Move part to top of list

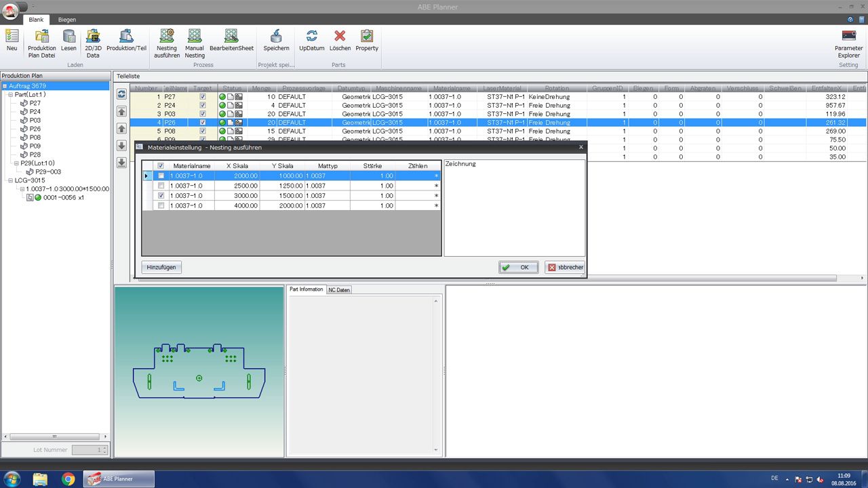(122, 112)
